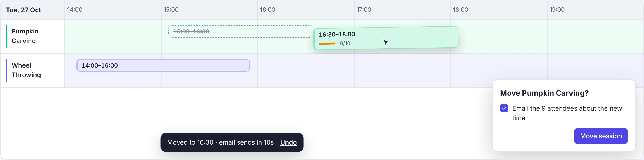644x160 pixels.
Task: Click the 17:00 time column header
Action: click(x=364, y=10)
